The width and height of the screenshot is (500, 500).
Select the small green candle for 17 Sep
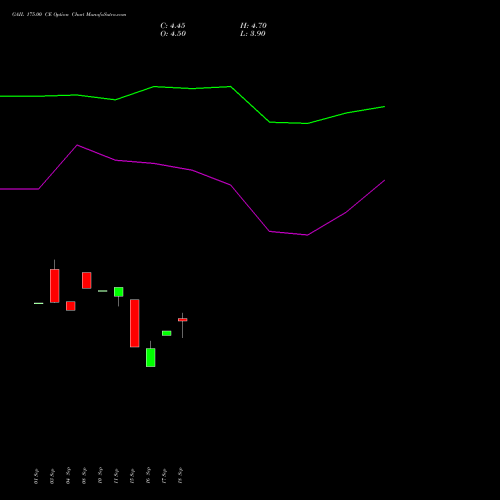[x=167, y=333]
